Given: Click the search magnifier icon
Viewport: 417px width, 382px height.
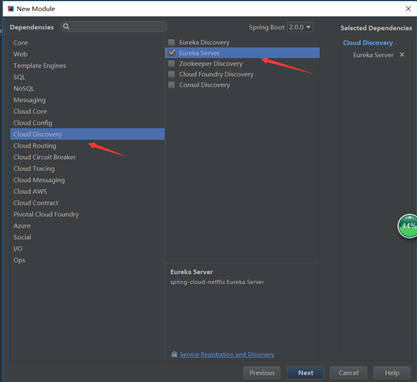Looking at the screenshot, I should 66,27.
